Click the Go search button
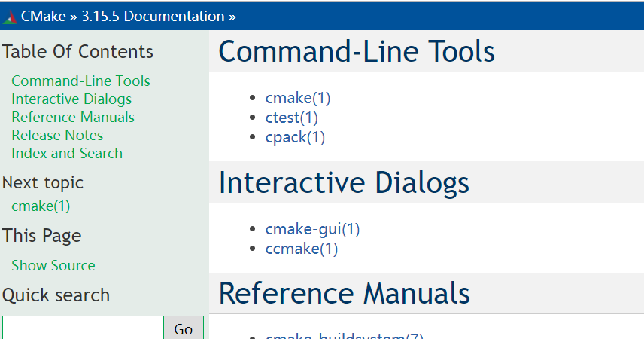The image size is (644, 339). (x=183, y=328)
